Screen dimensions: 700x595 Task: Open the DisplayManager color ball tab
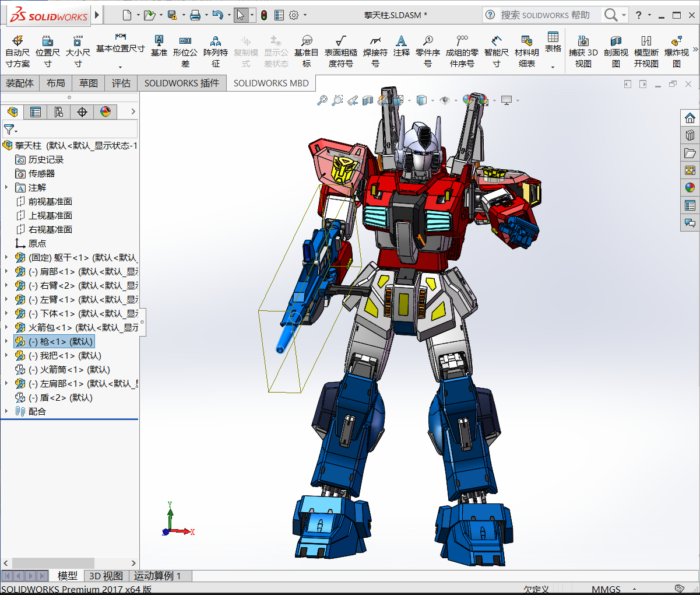105,111
